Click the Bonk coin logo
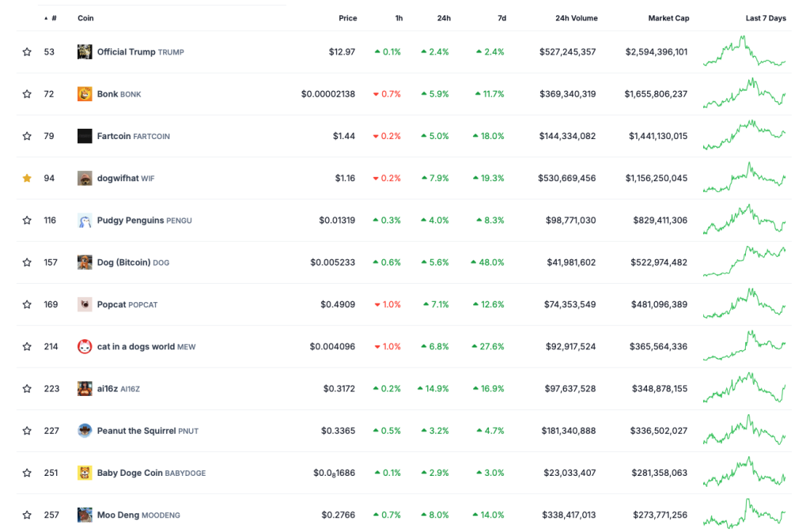The height and width of the screenshot is (532, 810). (85, 94)
